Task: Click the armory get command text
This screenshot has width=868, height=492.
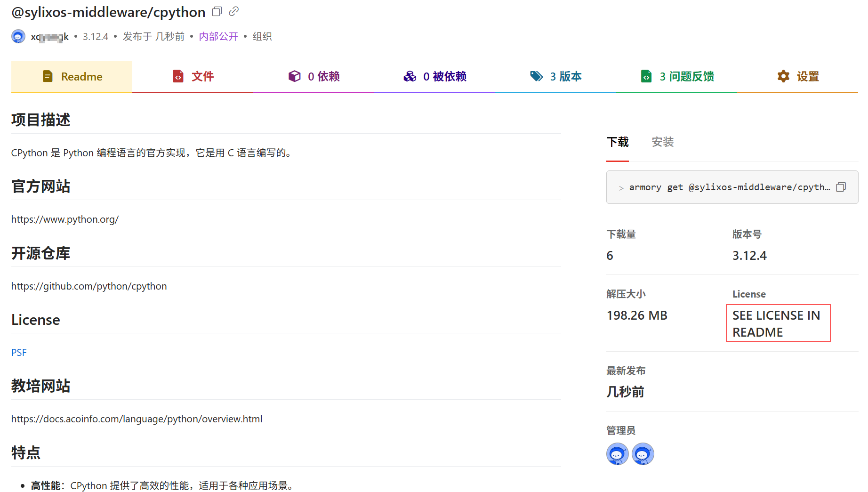Action: pyautogui.click(x=729, y=187)
